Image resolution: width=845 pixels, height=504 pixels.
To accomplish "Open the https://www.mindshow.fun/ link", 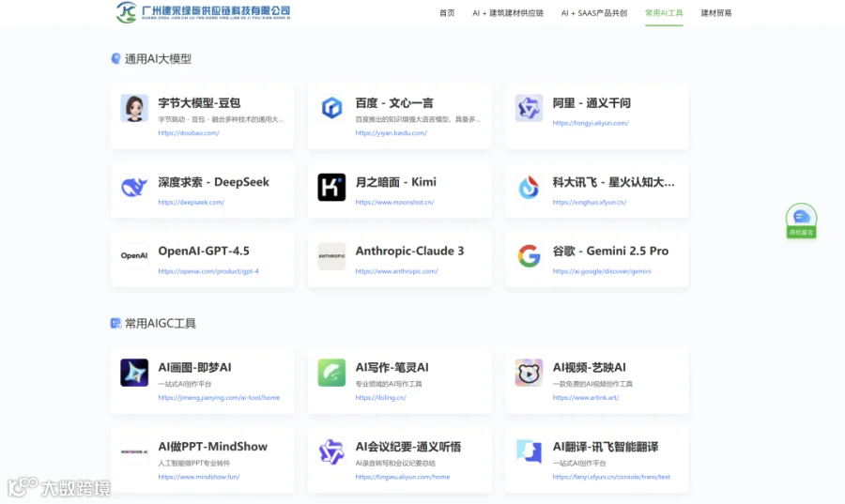I will click(x=199, y=477).
